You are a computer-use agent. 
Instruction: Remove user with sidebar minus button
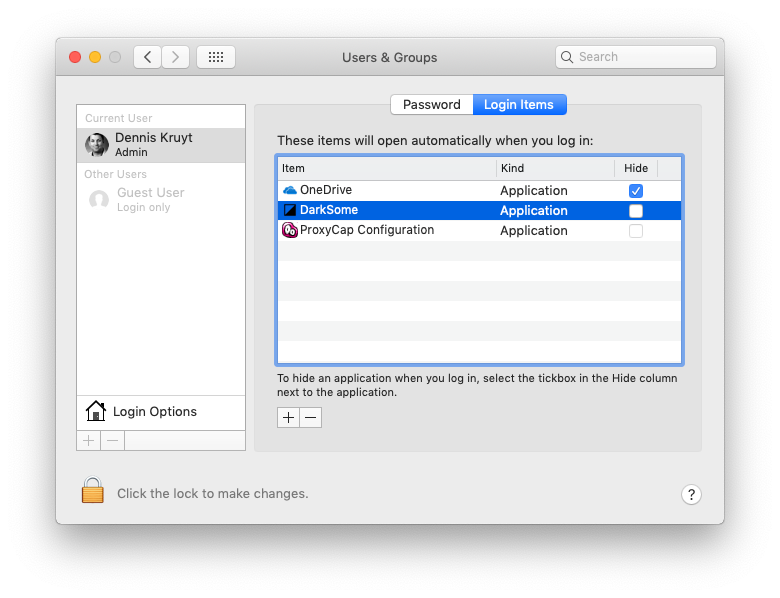pyautogui.click(x=113, y=441)
